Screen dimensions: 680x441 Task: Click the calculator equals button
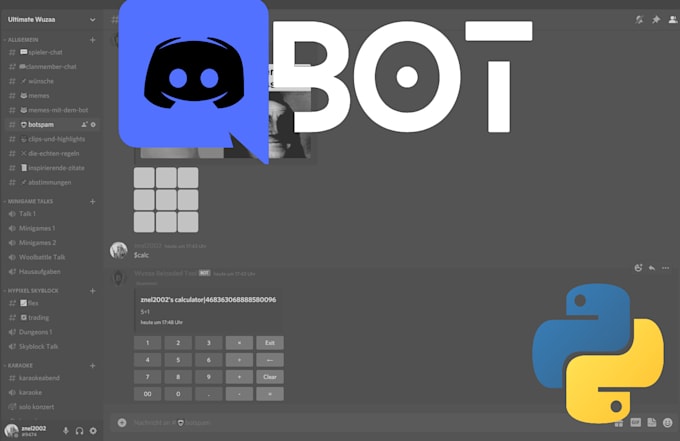(x=270, y=394)
